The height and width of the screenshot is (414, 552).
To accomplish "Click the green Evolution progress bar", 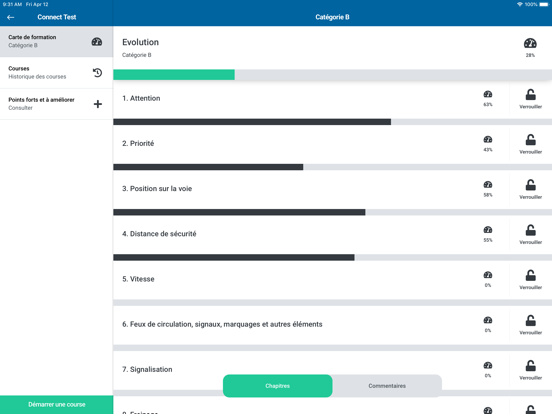I will pos(174,75).
